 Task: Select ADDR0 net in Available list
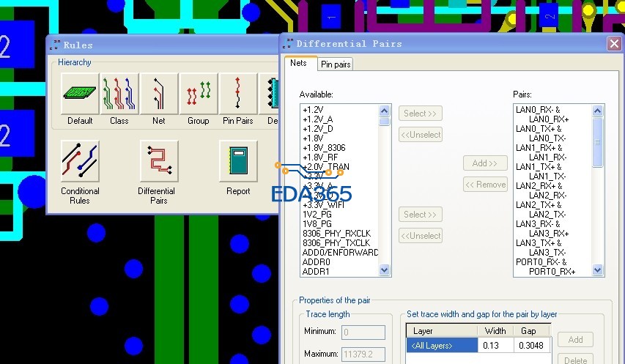317,261
